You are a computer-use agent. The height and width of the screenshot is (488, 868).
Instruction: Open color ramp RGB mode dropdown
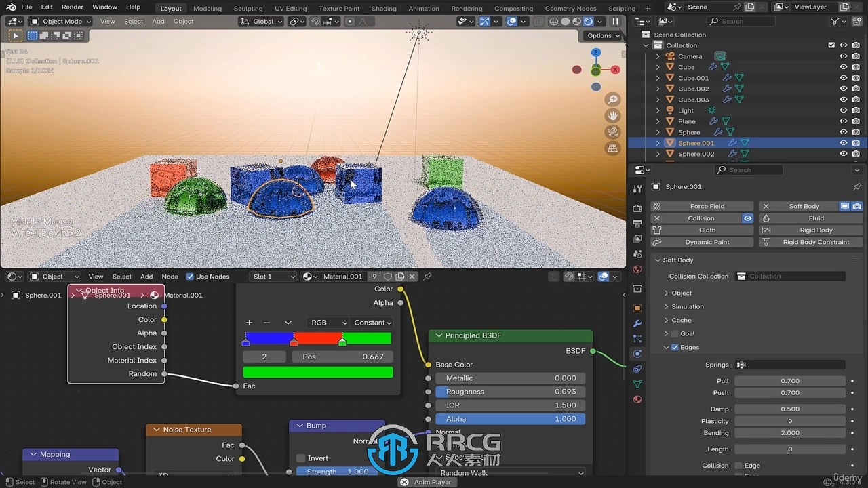click(328, 323)
